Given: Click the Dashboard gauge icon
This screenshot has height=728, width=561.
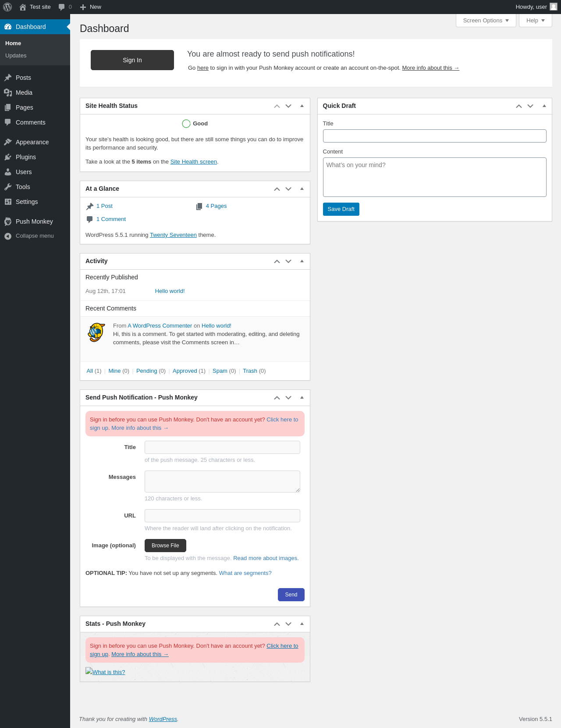Looking at the screenshot, I should click(8, 27).
